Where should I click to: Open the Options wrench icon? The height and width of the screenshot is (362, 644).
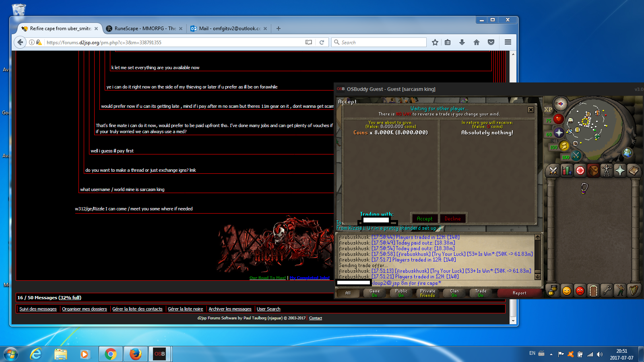tap(607, 290)
